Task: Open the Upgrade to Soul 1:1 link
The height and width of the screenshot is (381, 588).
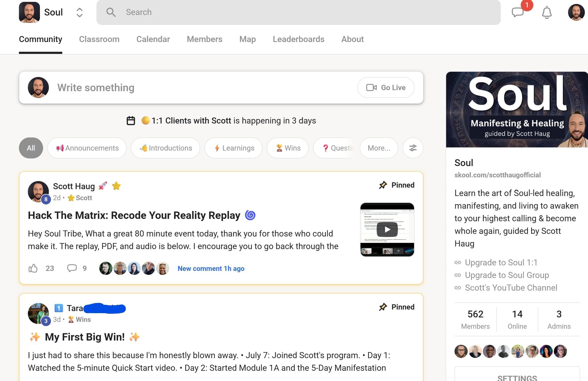Action: click(x=501, y=262)
